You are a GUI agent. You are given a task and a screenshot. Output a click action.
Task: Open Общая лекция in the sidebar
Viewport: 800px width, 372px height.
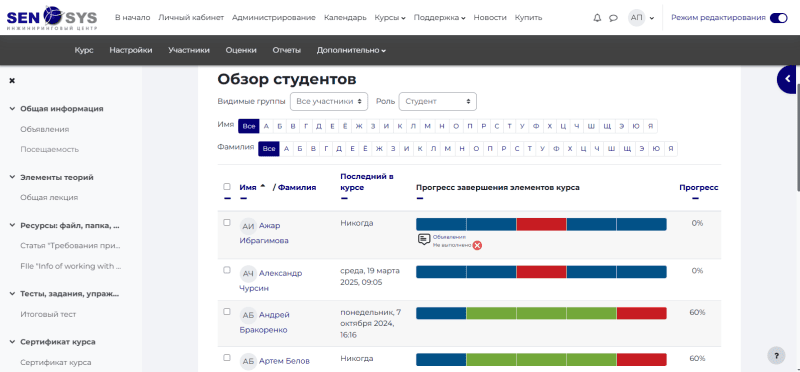pyautogui.click(x=49, y=197)
